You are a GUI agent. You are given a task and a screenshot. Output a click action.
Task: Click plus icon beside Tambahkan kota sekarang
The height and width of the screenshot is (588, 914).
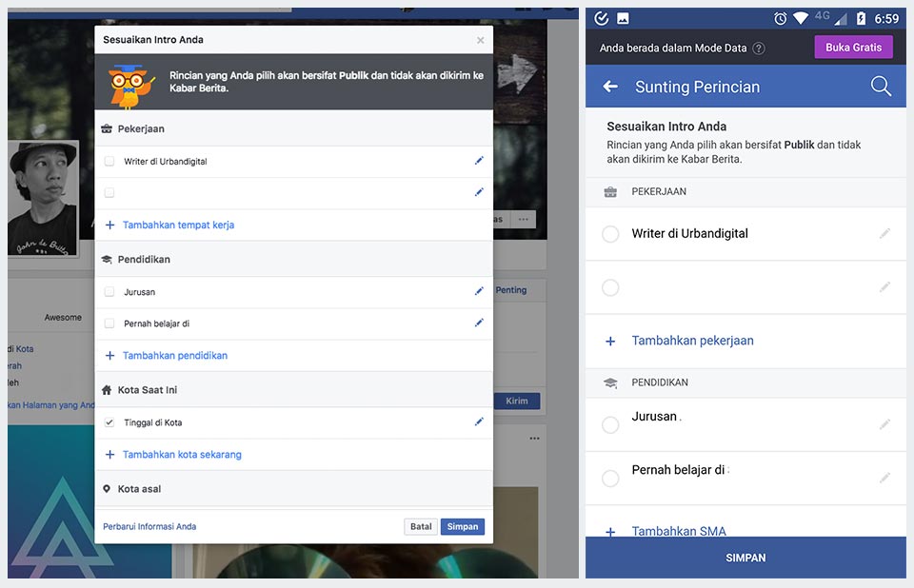click(x=109, y=455)
